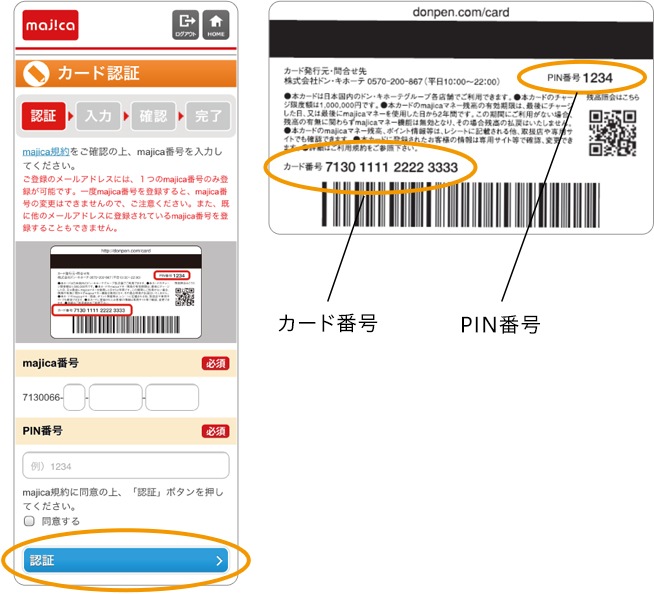Click the majica番号 section label
Viewport: 654px width, 594px height.
tap(50, 363)
